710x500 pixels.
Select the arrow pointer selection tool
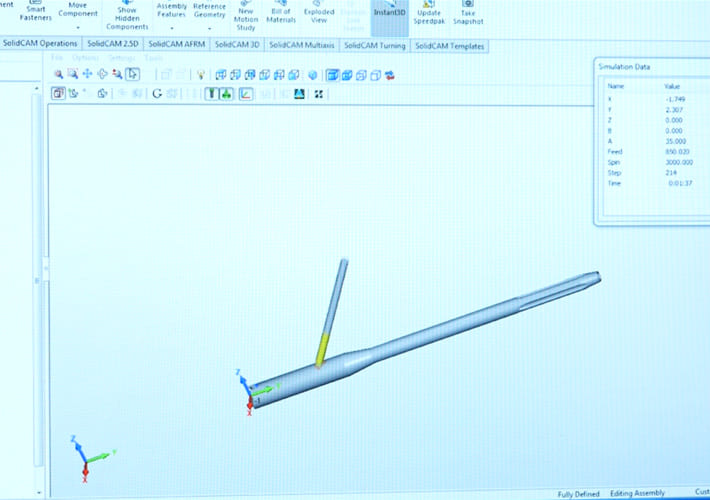[133, 74]
